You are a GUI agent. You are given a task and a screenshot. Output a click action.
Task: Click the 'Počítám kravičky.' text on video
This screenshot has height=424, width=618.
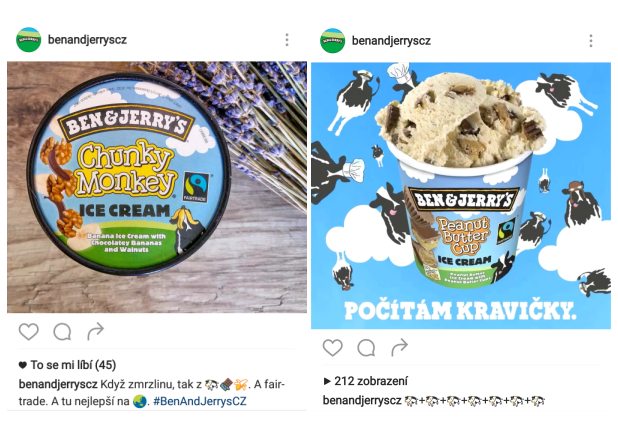(x=460, y=311)
